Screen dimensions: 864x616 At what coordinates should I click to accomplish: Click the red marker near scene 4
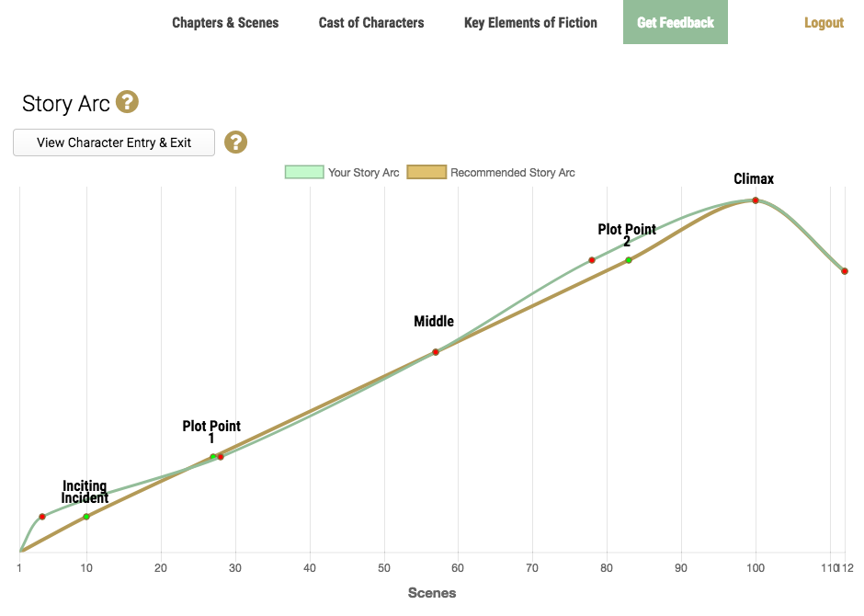click(x=42, y=517)
